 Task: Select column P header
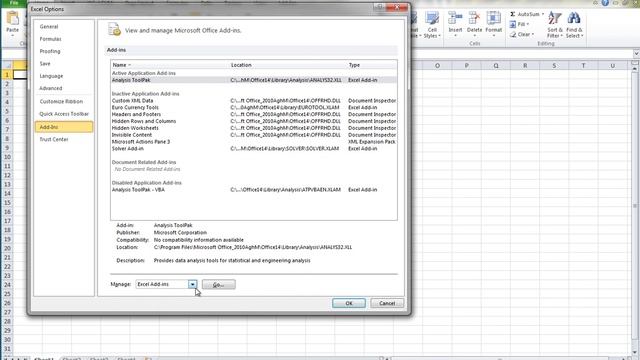point(467,65)
